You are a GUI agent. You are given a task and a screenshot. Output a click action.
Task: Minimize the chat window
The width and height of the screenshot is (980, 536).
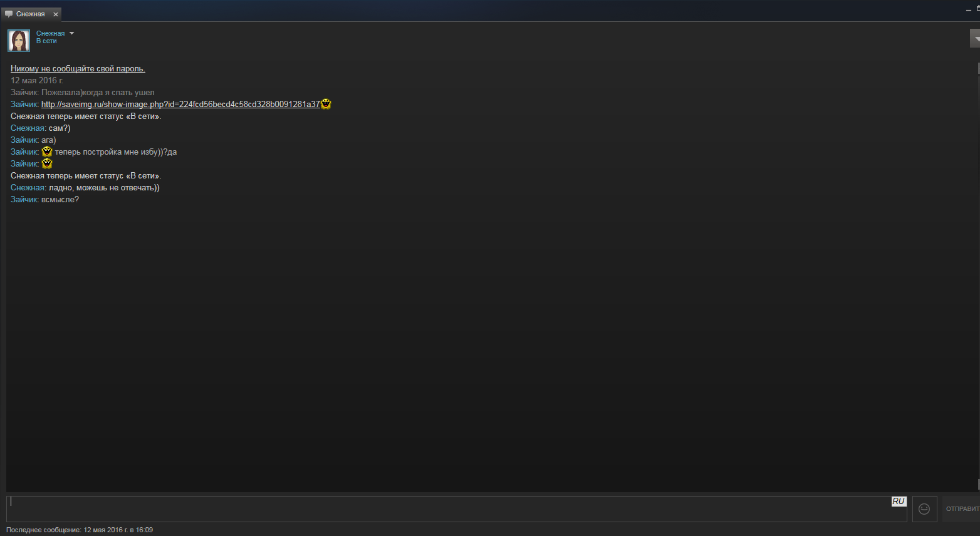[969, 10]
